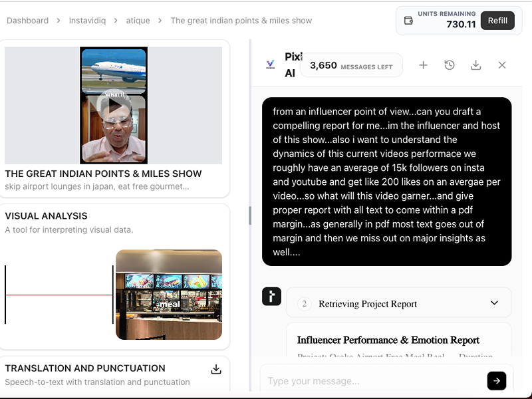Open chat history via the clock icon
The width and height of the screenshot is (532, 399).
(449, 65)
